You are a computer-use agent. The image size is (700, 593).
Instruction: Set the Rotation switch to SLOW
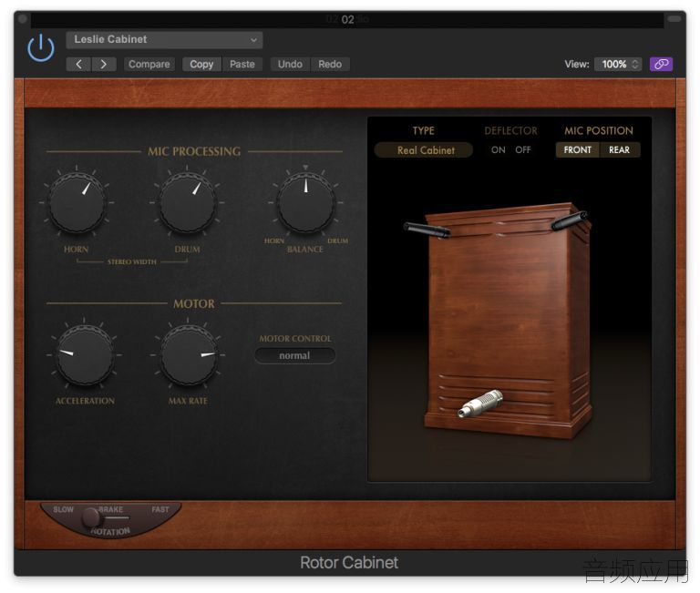[64, 509]
